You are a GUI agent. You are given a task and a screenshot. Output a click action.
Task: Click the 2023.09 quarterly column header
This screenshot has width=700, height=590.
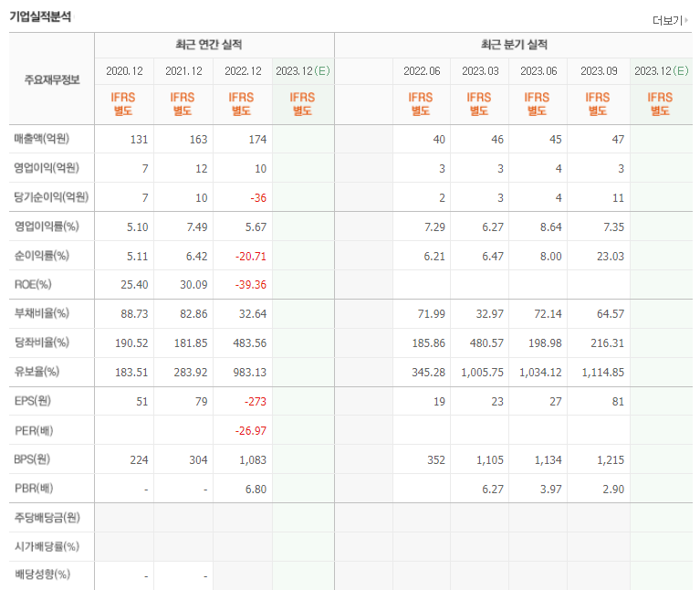pyautogui.click(x=599, y=71)
